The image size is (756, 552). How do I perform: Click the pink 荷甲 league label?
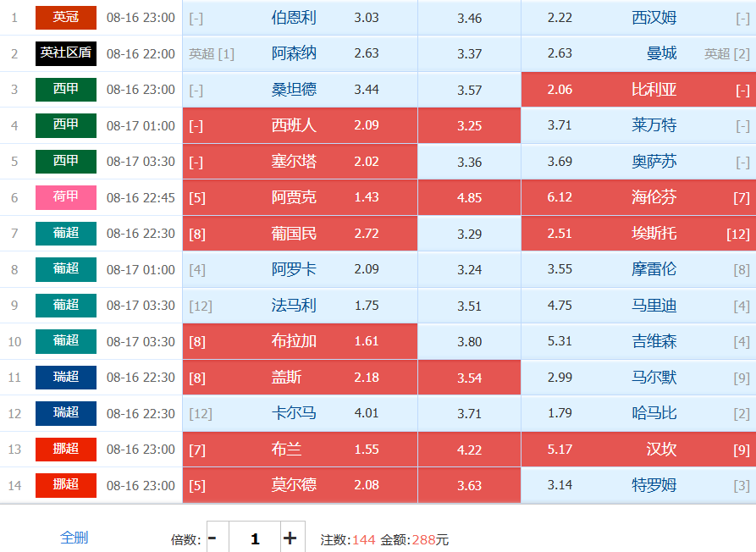coord(66,197)
